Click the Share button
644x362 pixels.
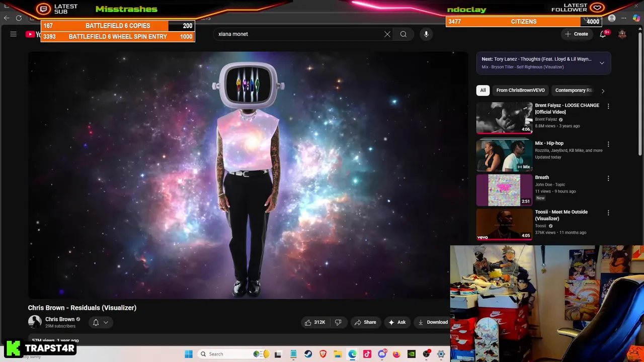[365, 322]
